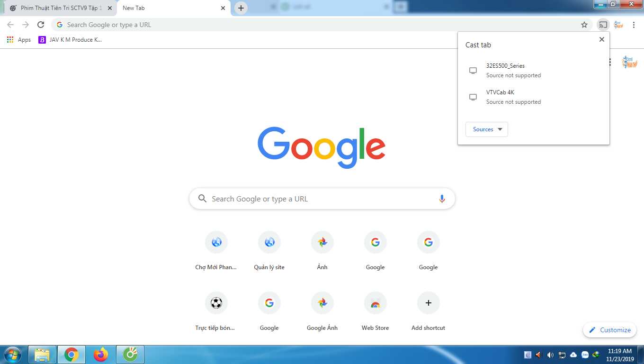Click the monitor icon beside VTVCab 4K
The width and height of the screenshot is (644, 364).
click(473, 97)
